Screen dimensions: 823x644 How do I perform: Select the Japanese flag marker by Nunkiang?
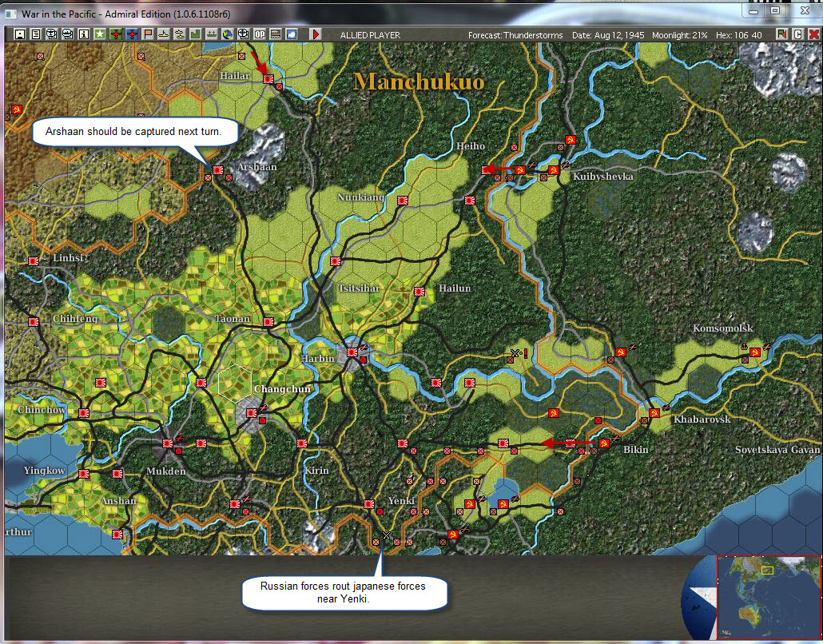click(403, 200)
